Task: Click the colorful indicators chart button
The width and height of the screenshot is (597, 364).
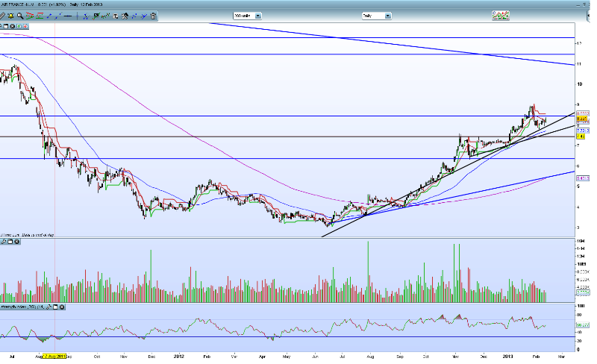Action: tap(500, 15)
